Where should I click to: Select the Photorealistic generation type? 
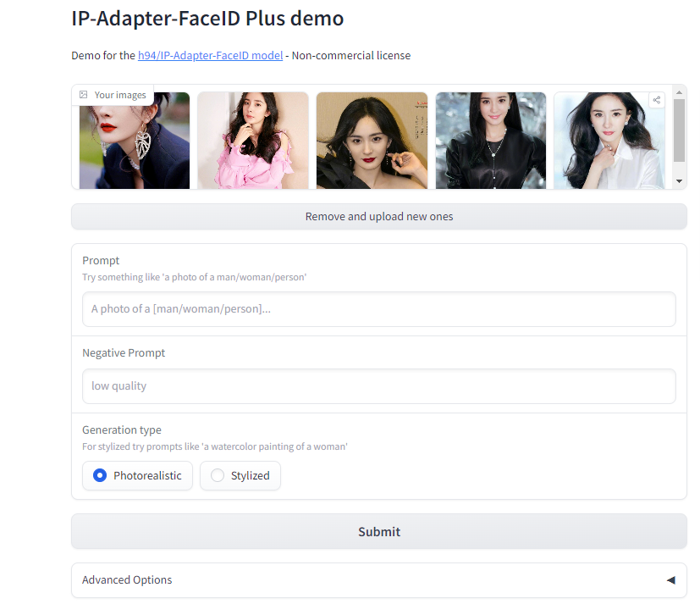tap(137, 475)
